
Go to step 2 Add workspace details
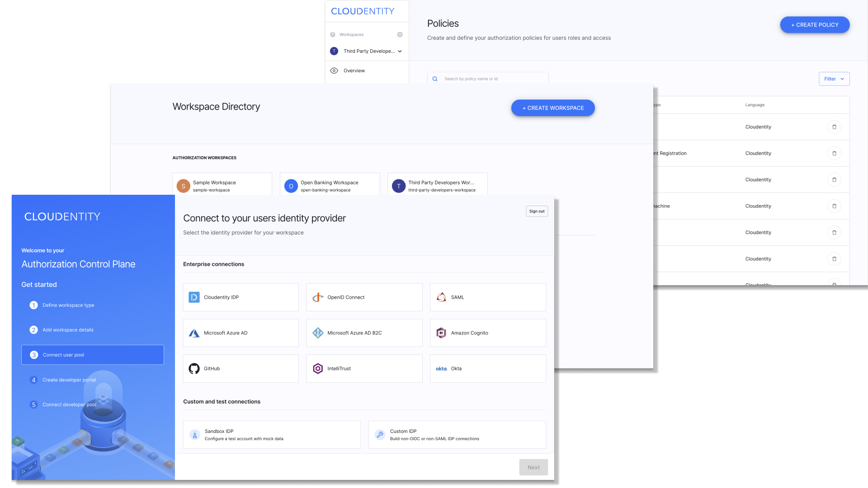coord(93,330)
